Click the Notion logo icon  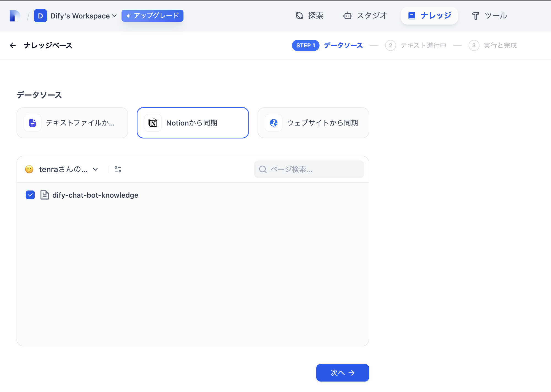point(153,123)
